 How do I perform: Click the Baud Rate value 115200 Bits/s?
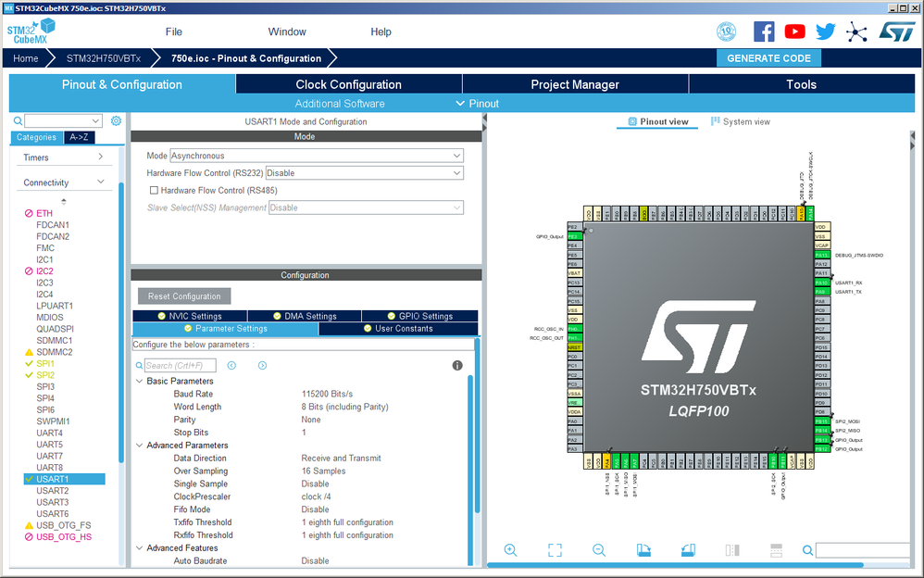coord(327,394)
